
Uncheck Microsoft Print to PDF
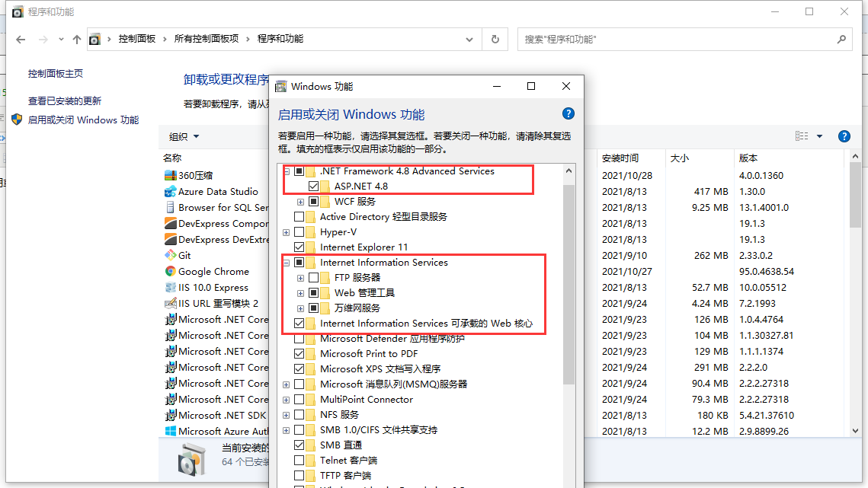tap(299, 353)
